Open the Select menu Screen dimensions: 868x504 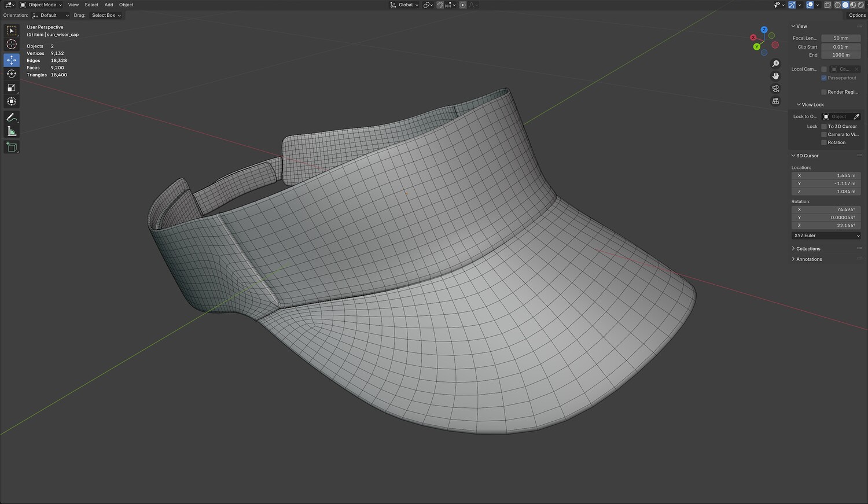[91, 5]
